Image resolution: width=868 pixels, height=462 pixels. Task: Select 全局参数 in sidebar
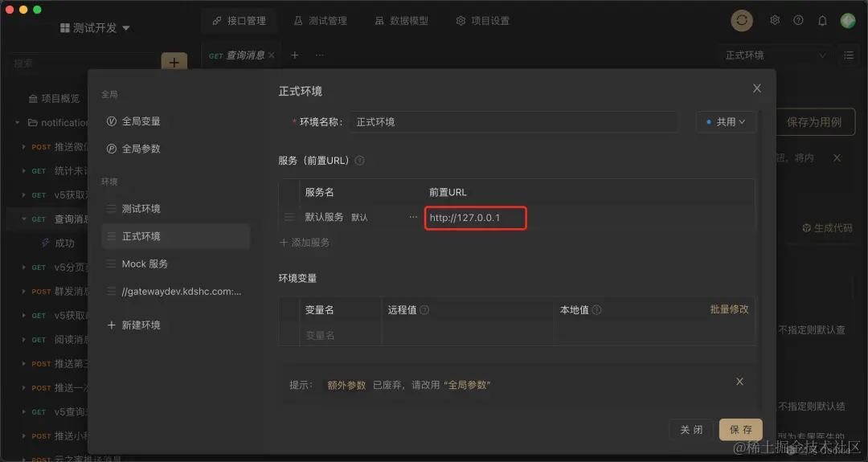coord(141,149)
